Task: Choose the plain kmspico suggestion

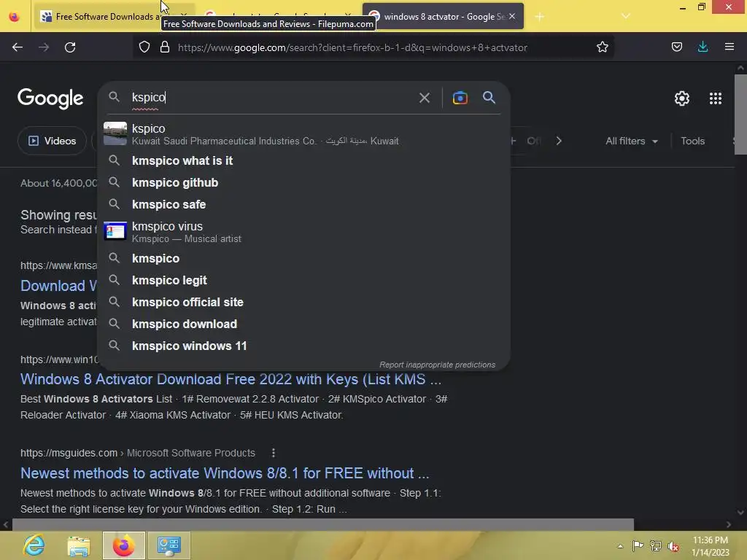Action: point(304,259)
